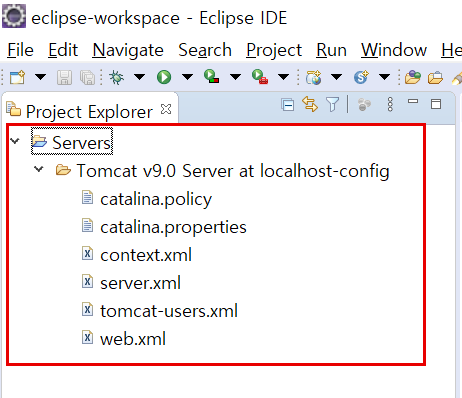Open the Debug dropdown arrow

139,77
